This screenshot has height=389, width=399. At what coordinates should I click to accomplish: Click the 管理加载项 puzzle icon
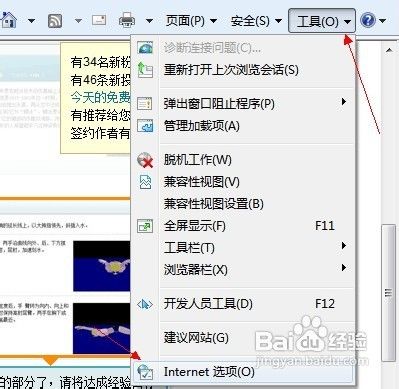[x=145, y=126]
